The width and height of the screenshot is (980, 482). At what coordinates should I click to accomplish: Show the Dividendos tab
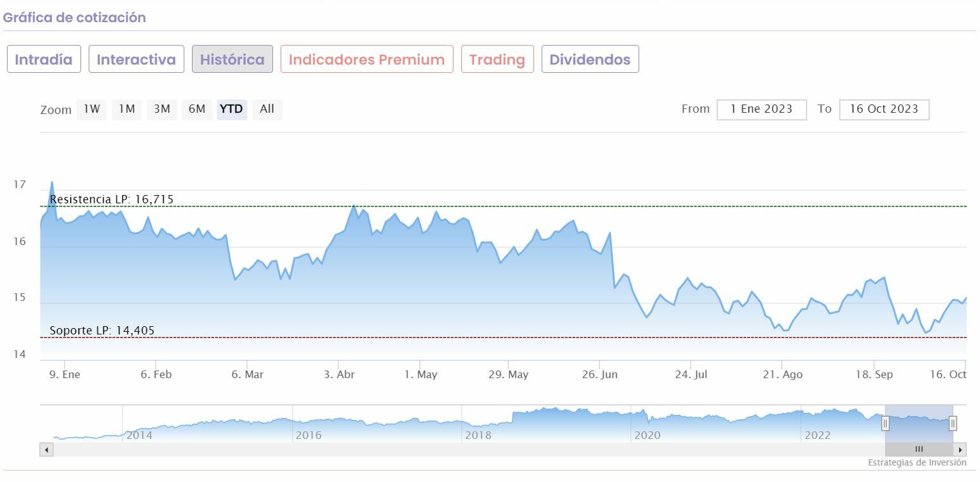tap(590, 60)
